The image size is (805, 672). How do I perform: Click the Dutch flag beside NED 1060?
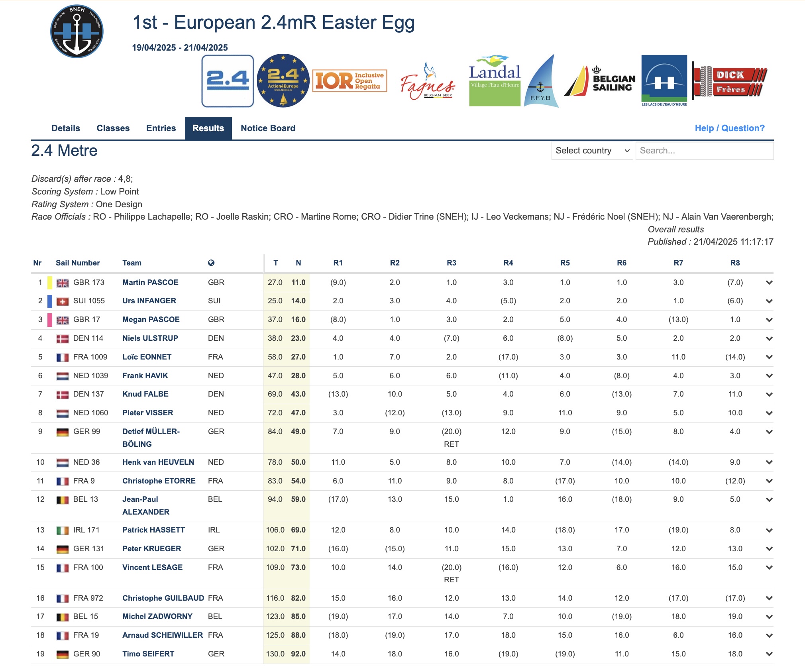pyautogui.click(x=63, y=413)
